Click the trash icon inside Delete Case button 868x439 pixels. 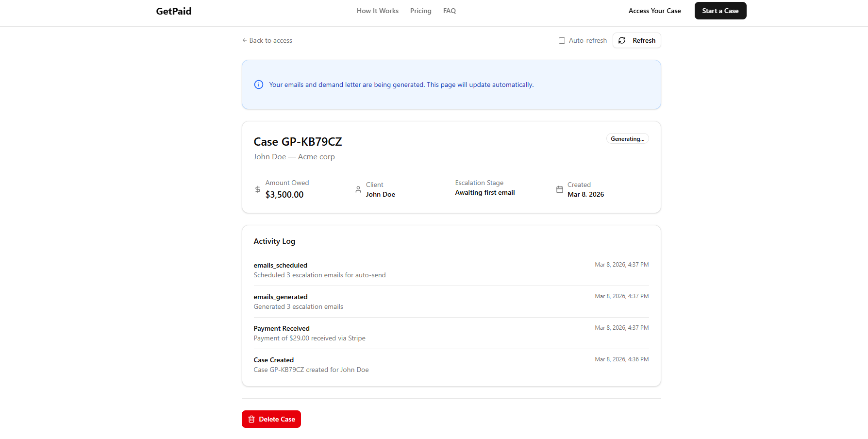coord(251,419)
